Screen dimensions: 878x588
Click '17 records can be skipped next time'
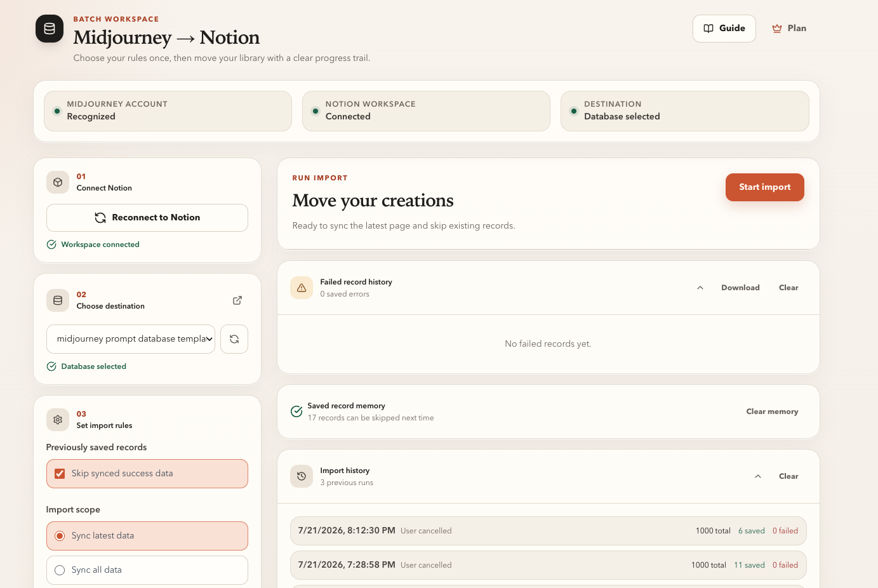click(371, 418)
